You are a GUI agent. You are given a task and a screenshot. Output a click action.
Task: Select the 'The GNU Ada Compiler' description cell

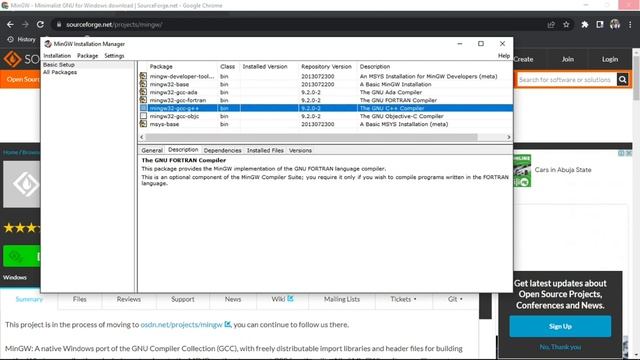click(391, 92)
